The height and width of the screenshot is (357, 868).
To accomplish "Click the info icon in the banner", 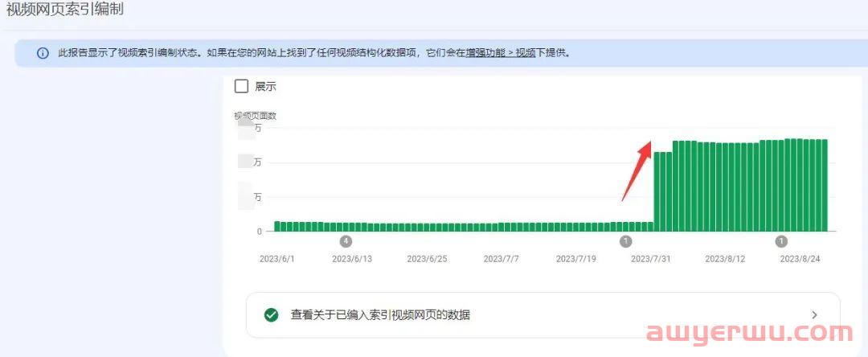I will 43,54.
